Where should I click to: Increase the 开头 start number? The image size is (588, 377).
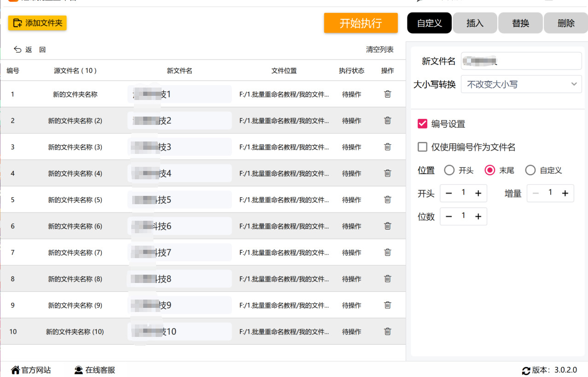pos(478,194)
